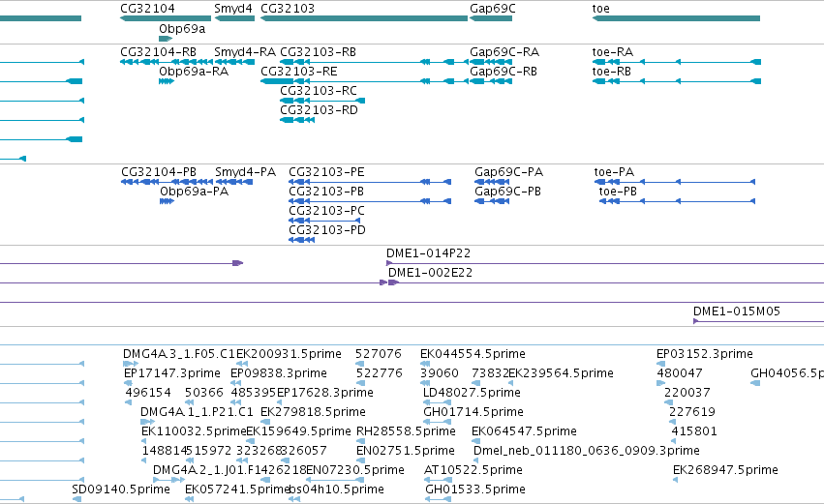The height and width of the screenshot is (504, 824).
Task: Click EST EN02751.5prime label
Action: pos(405,451)
